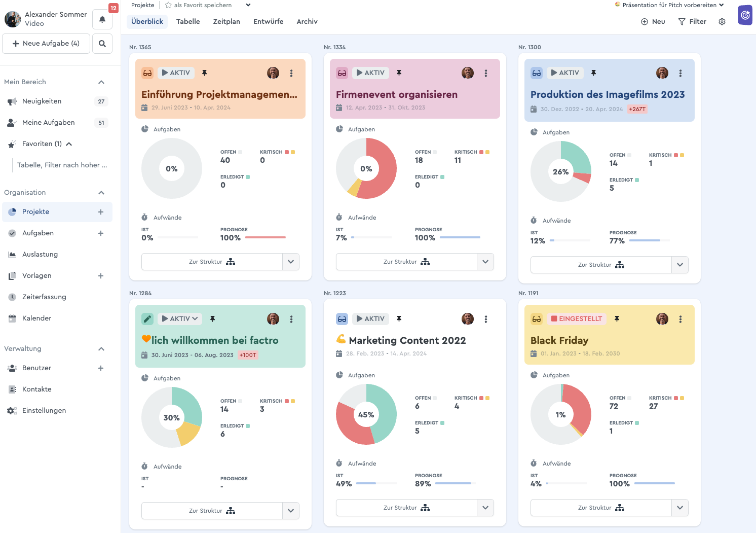The width and height of the screenshot is (756, 533).
Task: Click the Neu button
Action: (653, 22)
